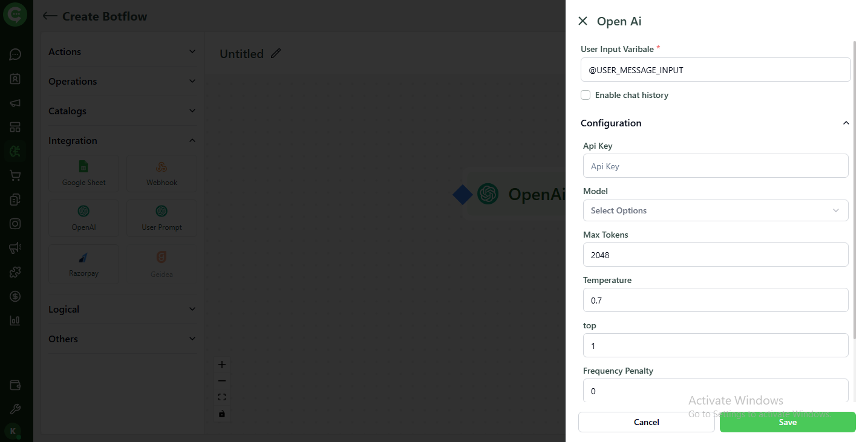Select the contacts icon in sidebar
The image size is (868, 442).
pos(15,79)
